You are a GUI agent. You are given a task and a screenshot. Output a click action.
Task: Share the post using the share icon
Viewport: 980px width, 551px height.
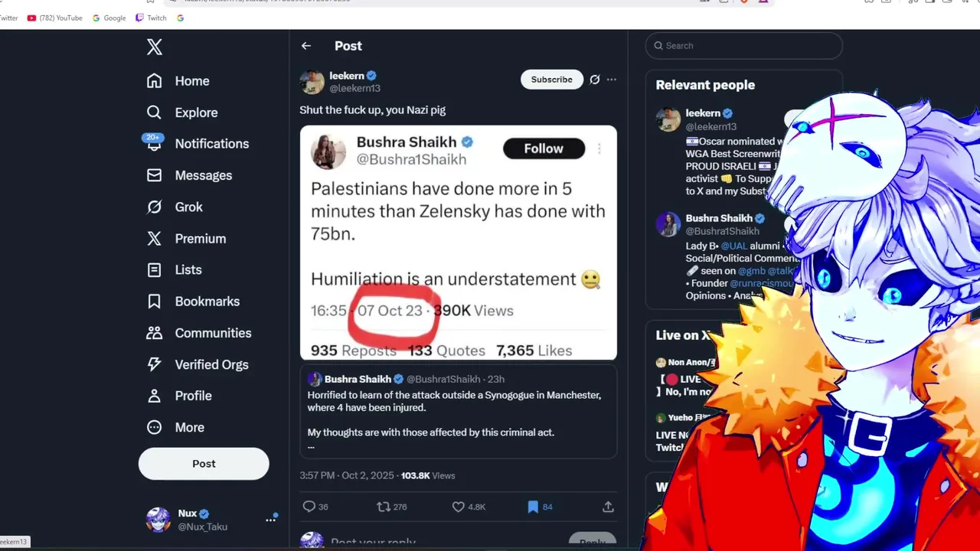608,507
